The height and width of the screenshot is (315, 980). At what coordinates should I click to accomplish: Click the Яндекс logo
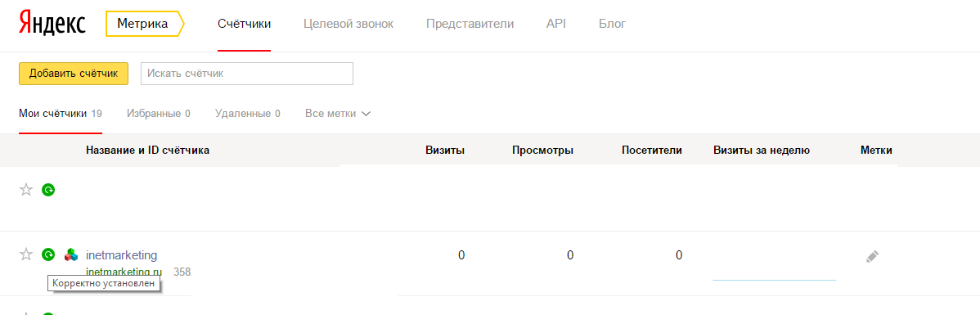click(52, 24)
